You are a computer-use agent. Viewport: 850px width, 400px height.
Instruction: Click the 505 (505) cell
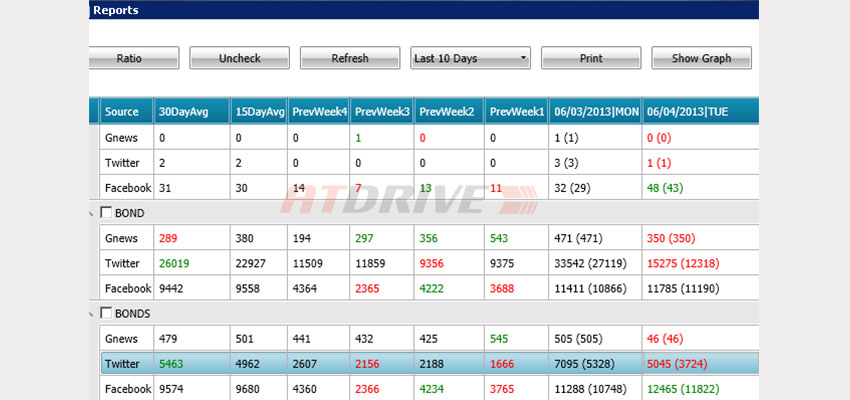[596, 339]
